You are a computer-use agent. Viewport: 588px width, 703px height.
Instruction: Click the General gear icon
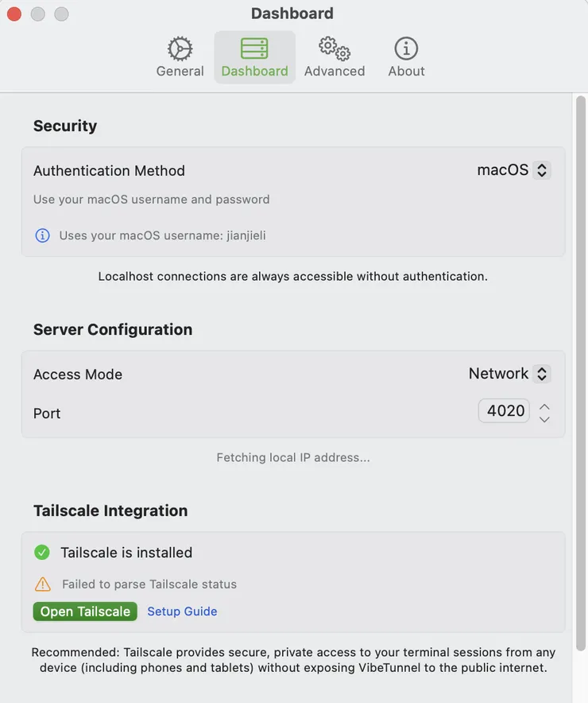180,49
